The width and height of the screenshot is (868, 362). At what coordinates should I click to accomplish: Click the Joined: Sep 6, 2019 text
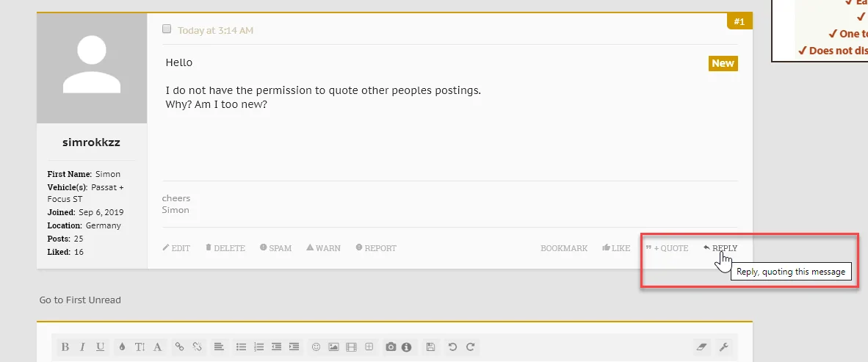click(x=86, y=212)
